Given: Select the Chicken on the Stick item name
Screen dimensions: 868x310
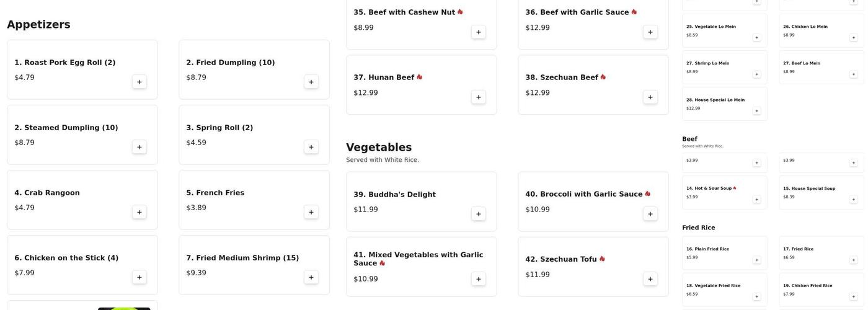Looking at the screenshot, I should pyautogui.click(x=66, y=258).
